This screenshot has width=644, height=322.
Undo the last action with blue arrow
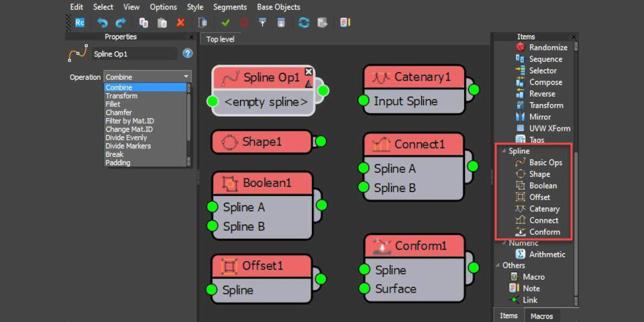point(102,23)
